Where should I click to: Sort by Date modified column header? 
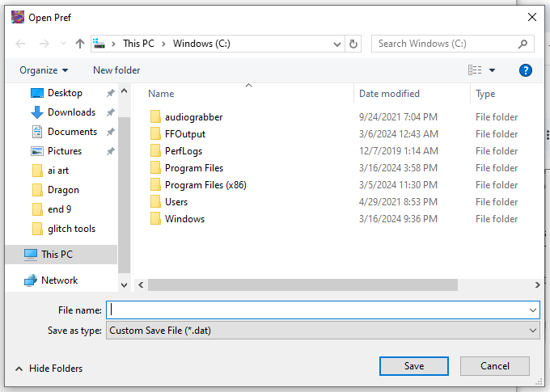point(389,94)
